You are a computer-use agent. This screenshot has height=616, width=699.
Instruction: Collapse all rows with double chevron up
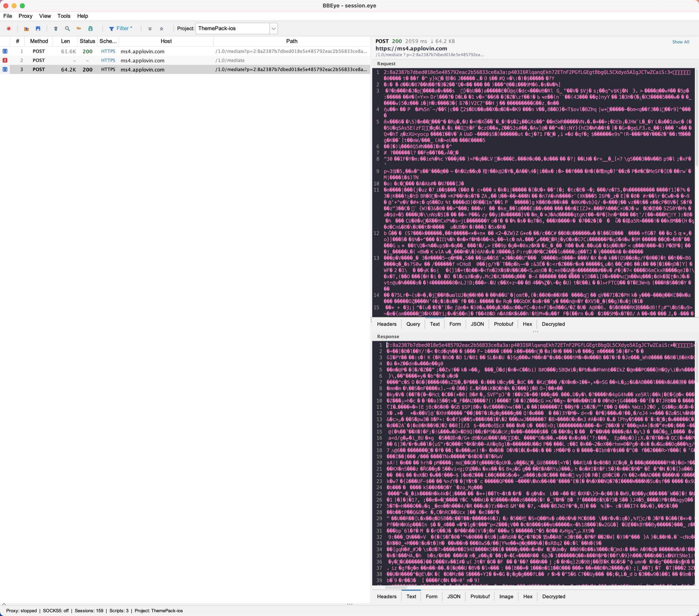162,29
